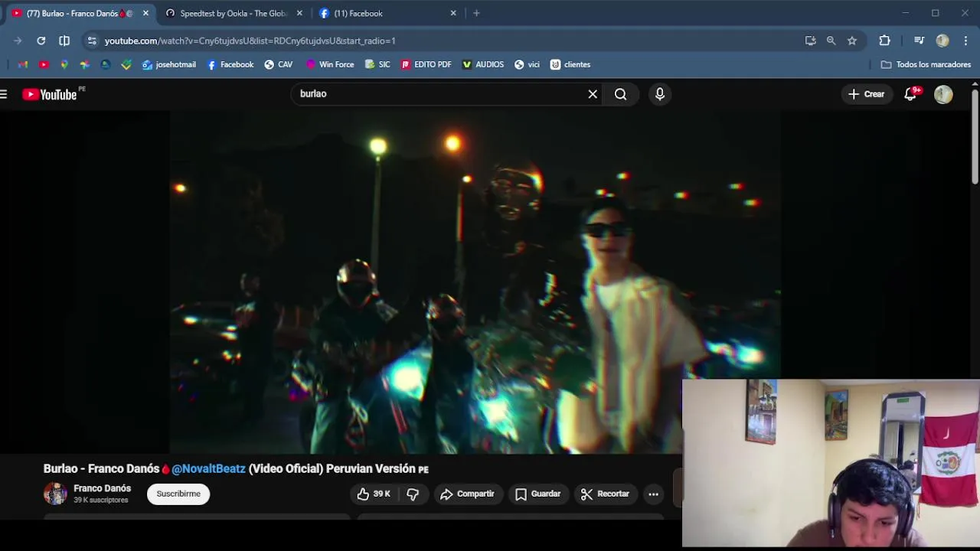Go forward with the browser arrow
The width and height of the screenshot is (980, 551).
[18, 41]
